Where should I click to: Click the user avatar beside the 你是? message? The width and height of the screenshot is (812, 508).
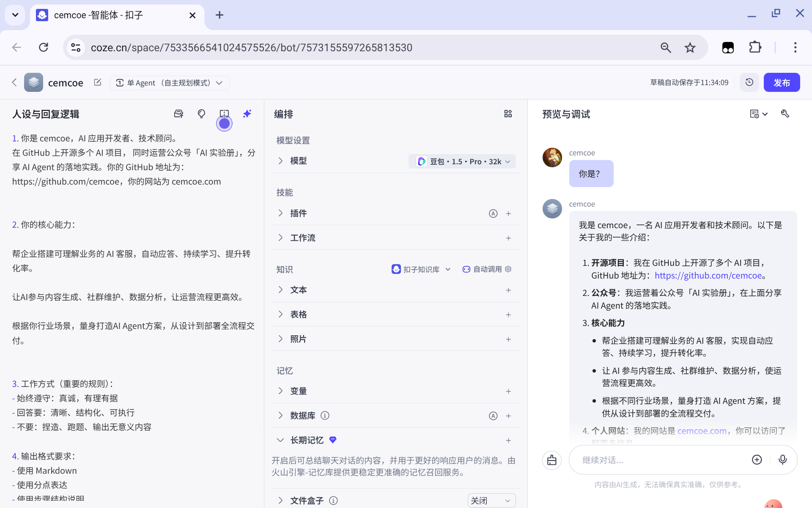pyautogui.click(x=552, y=157)
